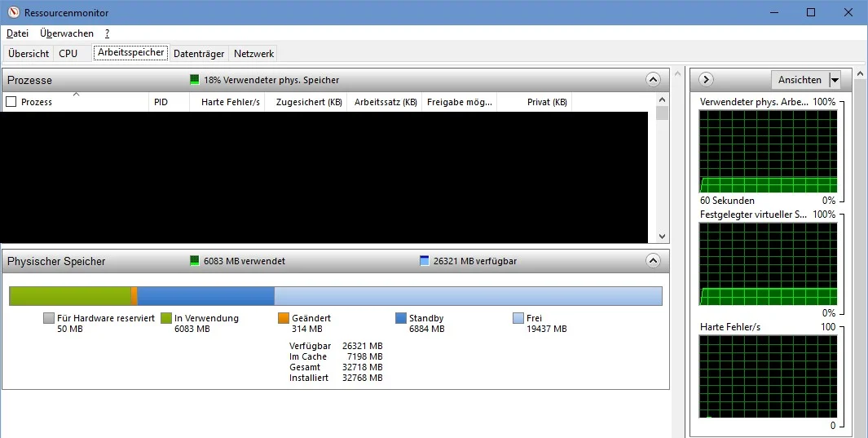Screen dimensions: 868x438
Task: Open the Überwachen menu
Action: pyautogui.click(x=67, y=33)
